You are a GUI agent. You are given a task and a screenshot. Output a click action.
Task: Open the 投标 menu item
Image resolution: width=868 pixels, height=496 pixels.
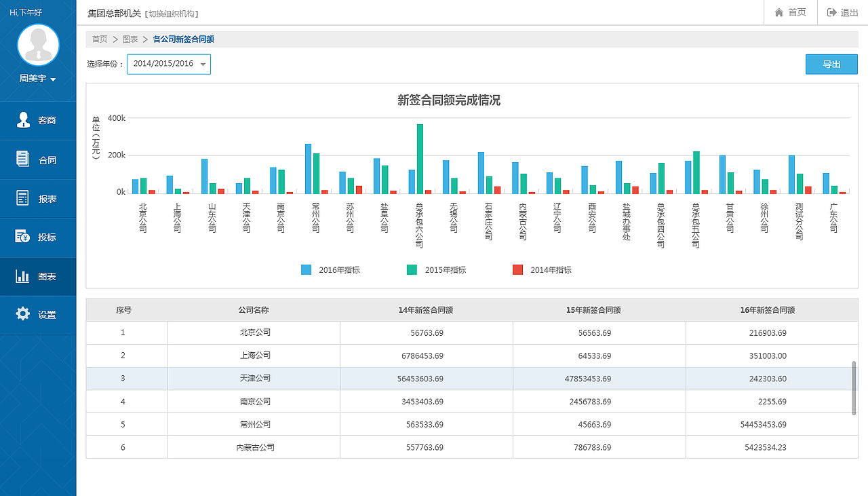point(38,237)
